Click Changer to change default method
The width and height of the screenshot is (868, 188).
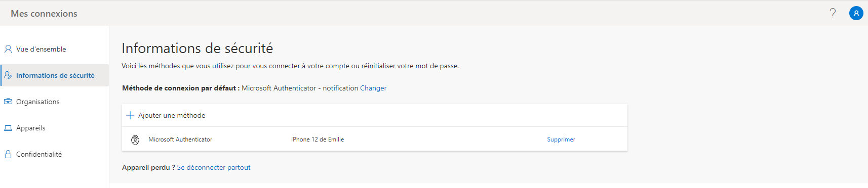[373, 88]
